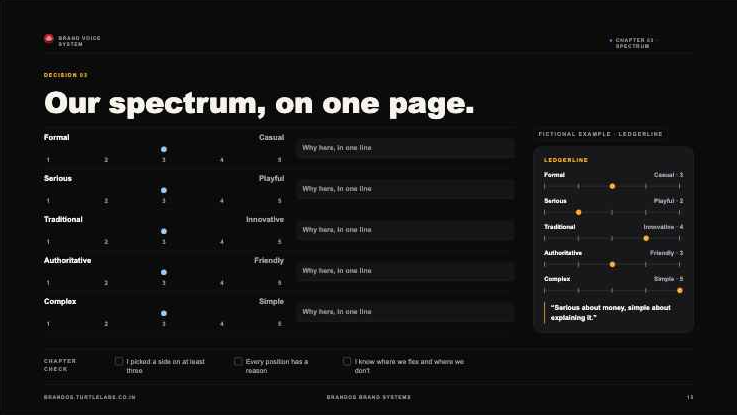Select position 5 on Authoritative–Friendly scale

[279, 282]
